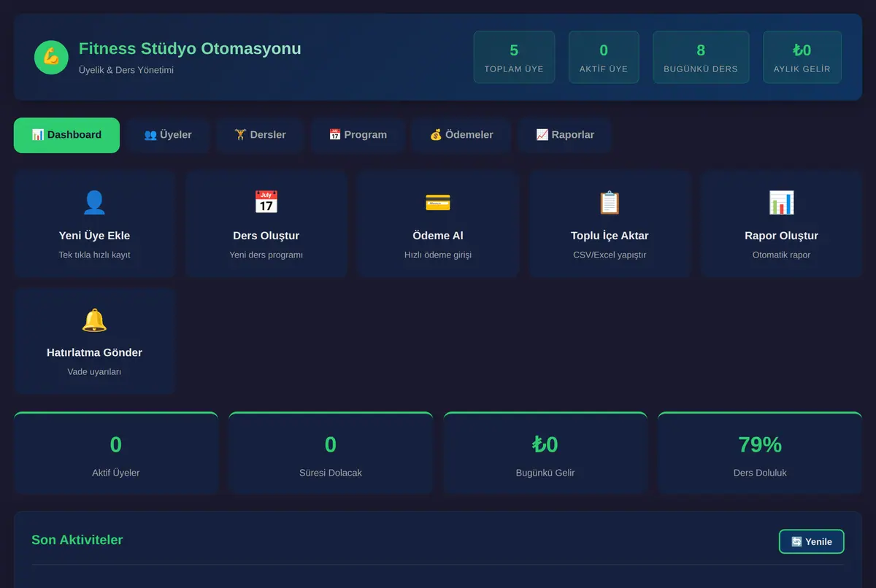Select the Program tab

click(x=358, y=135)
